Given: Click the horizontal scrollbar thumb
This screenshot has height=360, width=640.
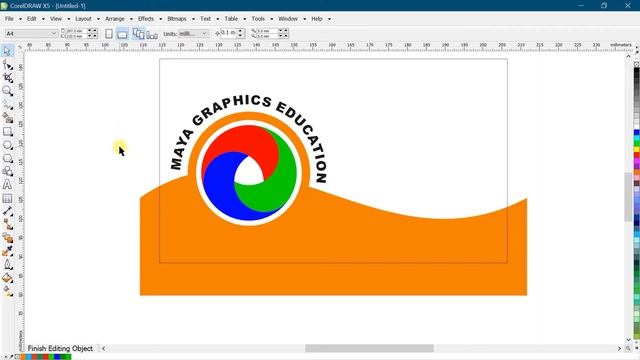Looking at the screenshot, I should (x=369, y=348).
